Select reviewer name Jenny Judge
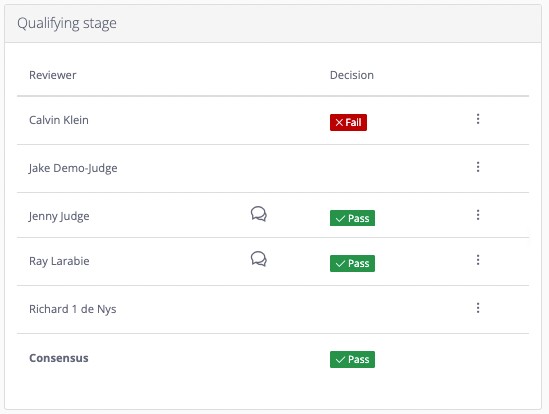The width and height of the screenshot is (549, 414). coord(59,216)
